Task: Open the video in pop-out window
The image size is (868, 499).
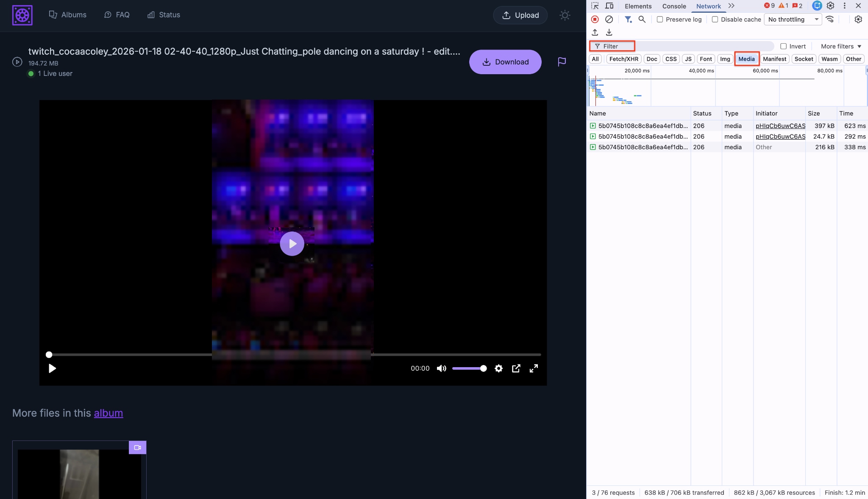Action: [x=516, y=368]
